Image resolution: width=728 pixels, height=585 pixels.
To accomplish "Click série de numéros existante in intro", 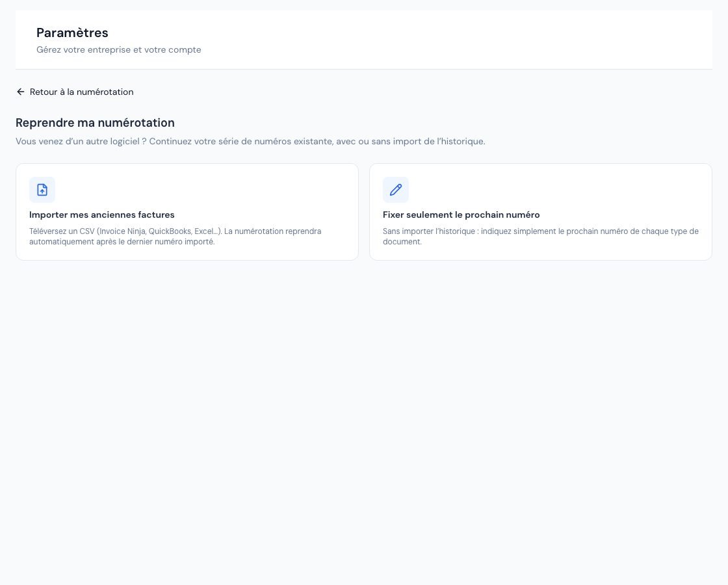I will point(276,141).
